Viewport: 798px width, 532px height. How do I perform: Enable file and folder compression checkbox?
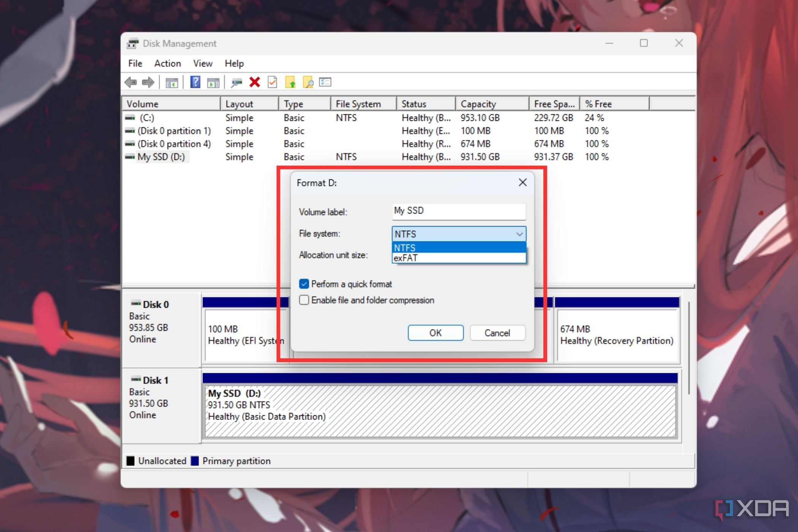pyautogui.click(x=304, y=300)
